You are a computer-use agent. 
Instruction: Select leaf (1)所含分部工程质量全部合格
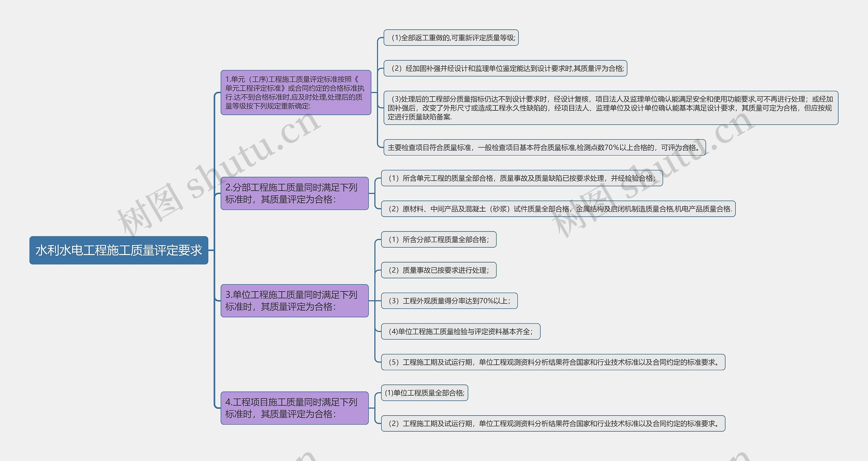click(439, 239)
